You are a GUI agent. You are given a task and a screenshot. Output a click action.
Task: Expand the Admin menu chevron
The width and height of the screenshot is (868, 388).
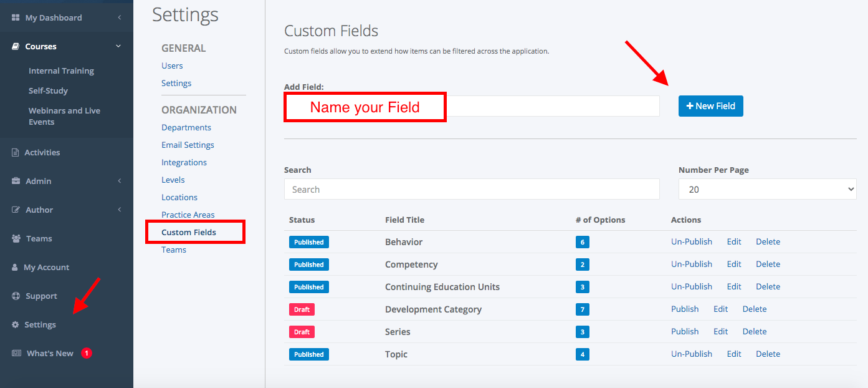[x=119, y=181]
